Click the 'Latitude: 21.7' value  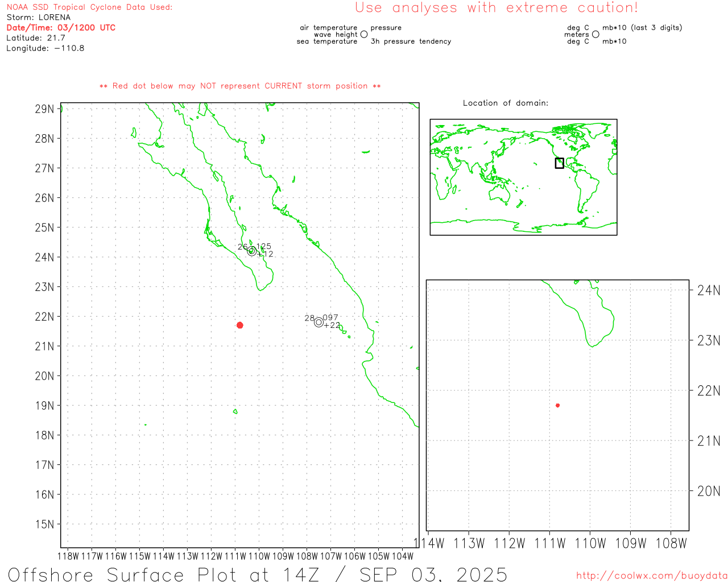point(36,38)
